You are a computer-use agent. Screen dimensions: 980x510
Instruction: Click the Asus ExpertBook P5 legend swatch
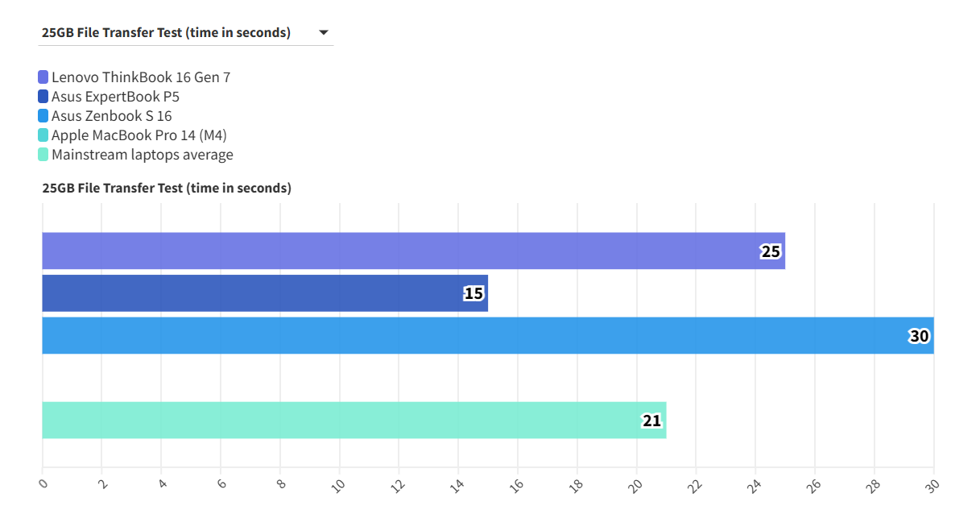(43, 97)
